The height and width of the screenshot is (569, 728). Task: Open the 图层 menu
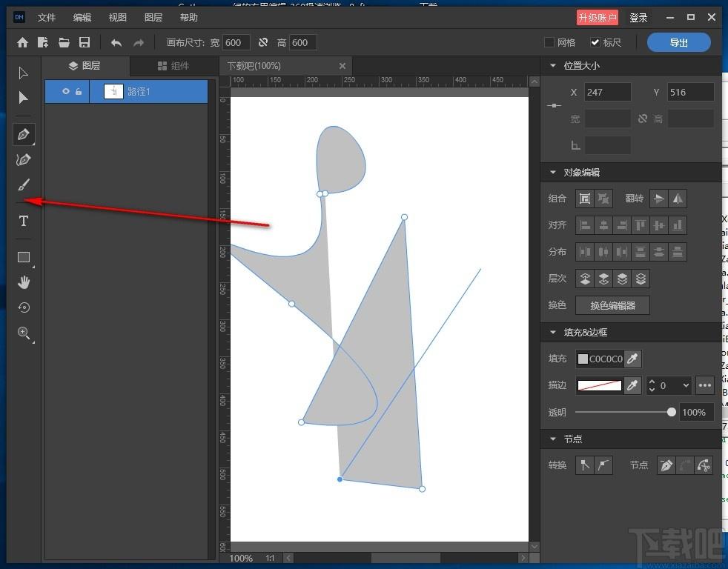[x=153, y=18]
